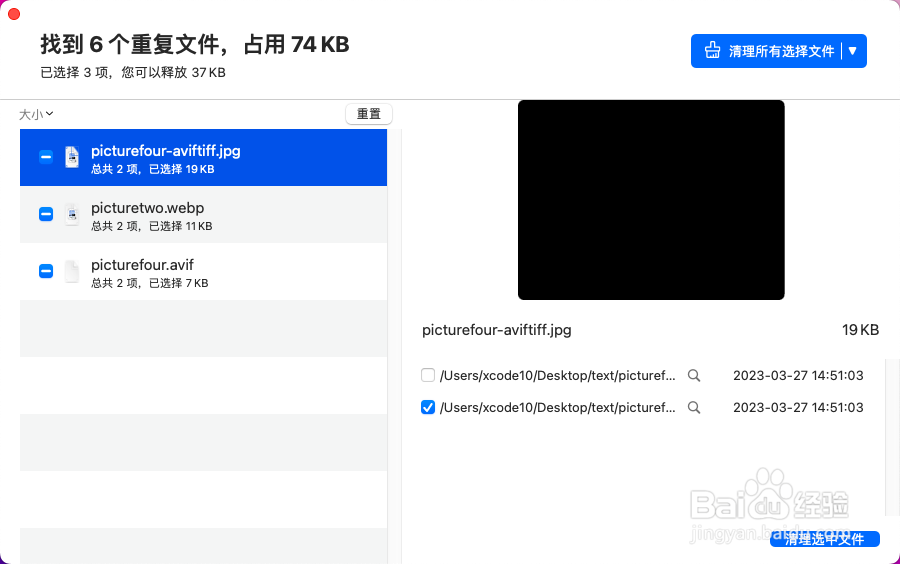
Task: Click the picturefour-aviftiff.jpg title in detail pane
Action: [x=496, y=330]
